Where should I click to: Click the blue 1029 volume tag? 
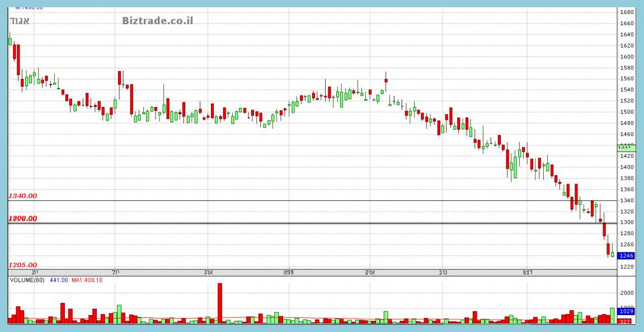tap(626, 311)
